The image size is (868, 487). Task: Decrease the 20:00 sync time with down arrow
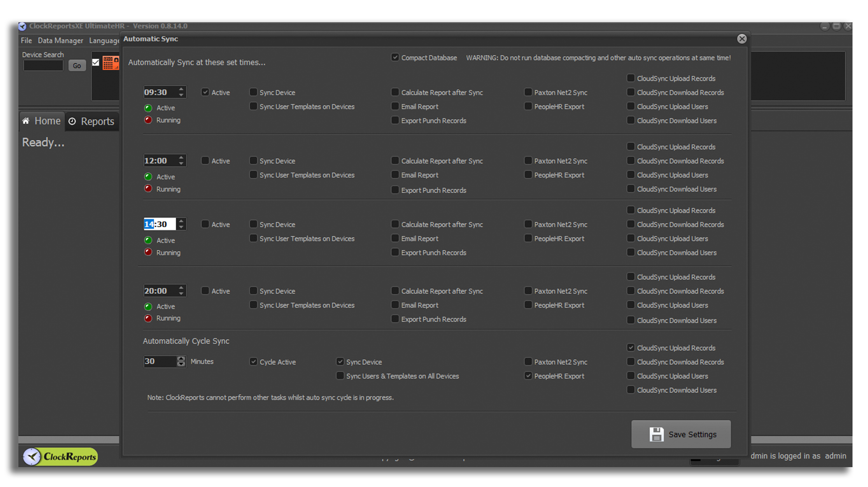181,294
